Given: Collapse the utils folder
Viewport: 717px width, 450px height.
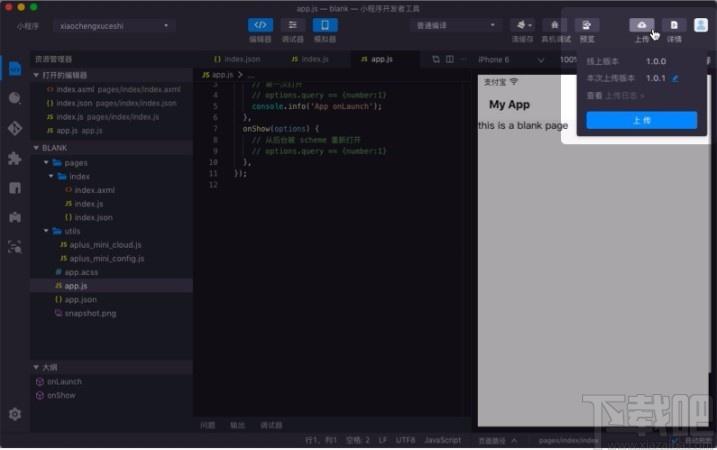Looking at the screenshot, I should click(46, 231).
